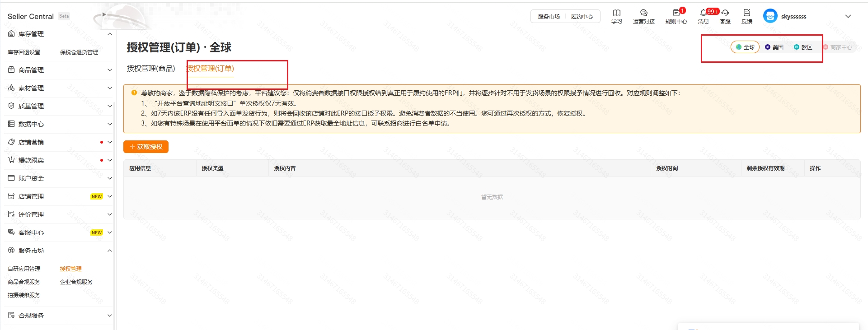
Task: Click the 评价管理 review icon
Action: coord(11,214)
